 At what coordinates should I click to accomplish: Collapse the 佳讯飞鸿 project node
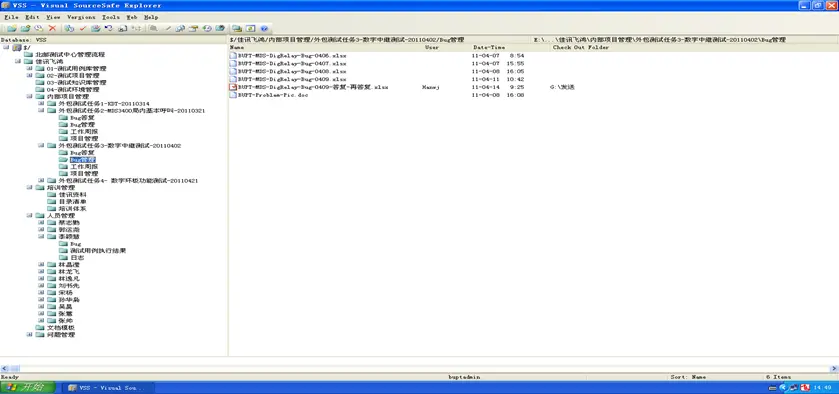[x=18, y=62]
